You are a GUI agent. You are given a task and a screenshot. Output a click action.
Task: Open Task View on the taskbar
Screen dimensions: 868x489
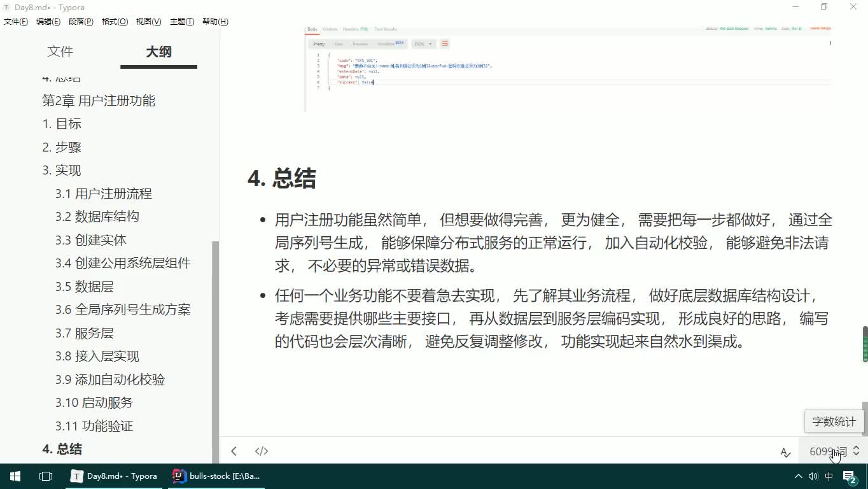(46, 476)
